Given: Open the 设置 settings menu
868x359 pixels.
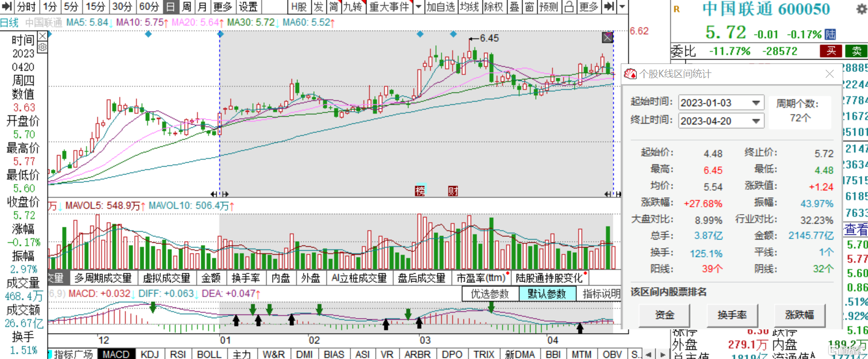Looking at the screenshot, I should (x=248, y=7).
